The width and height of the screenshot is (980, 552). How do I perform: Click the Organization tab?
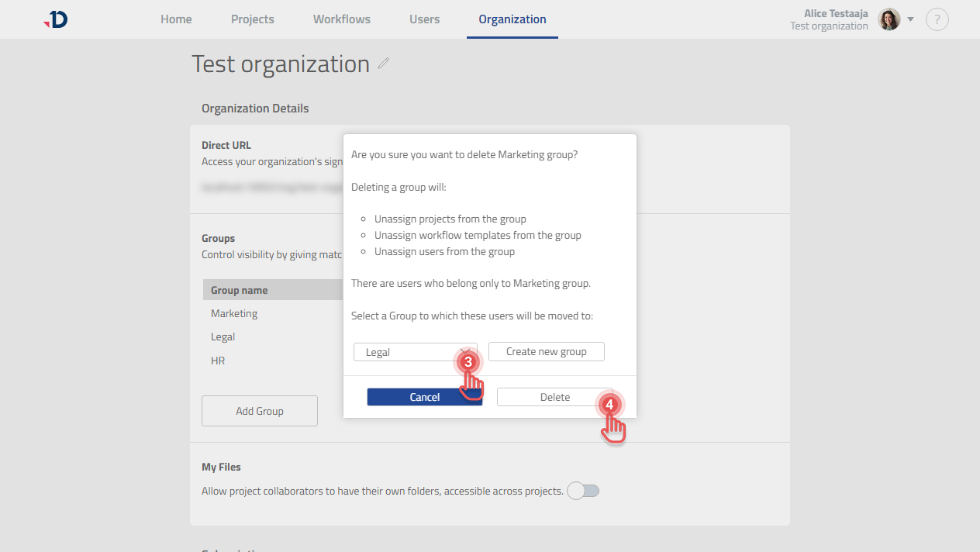512,19
